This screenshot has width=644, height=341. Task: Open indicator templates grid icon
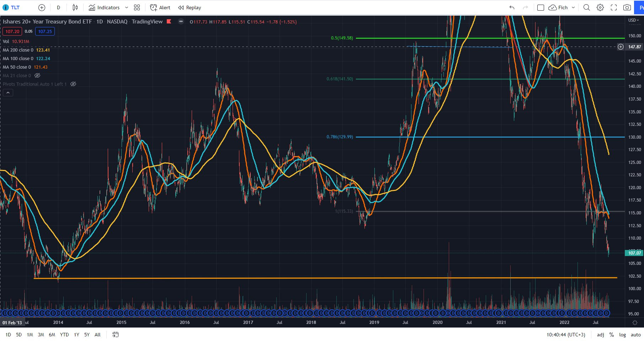tap(137, 7)
